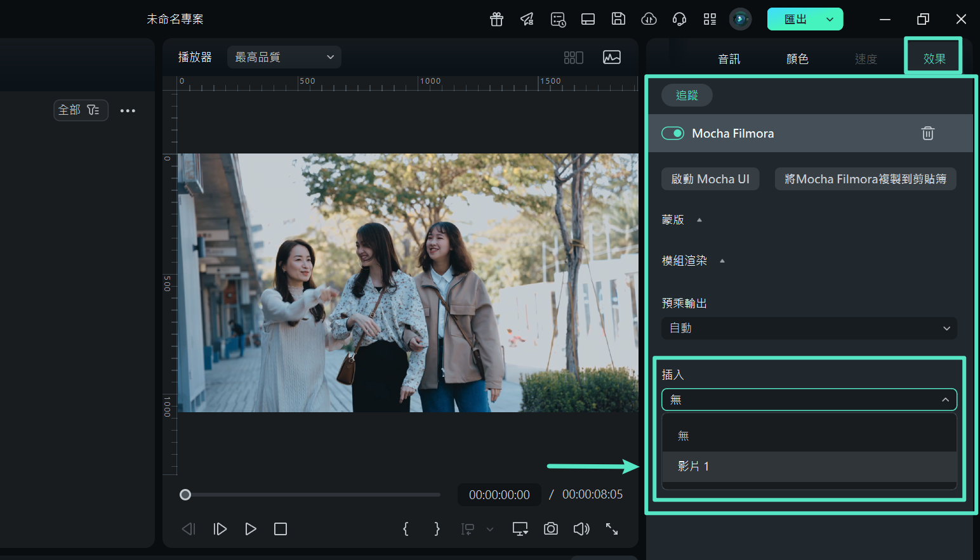Toggle the Mocha Filmora effect switch
Image resolution: width=980 pixels, height=560 pixels.
coord(673,133)
